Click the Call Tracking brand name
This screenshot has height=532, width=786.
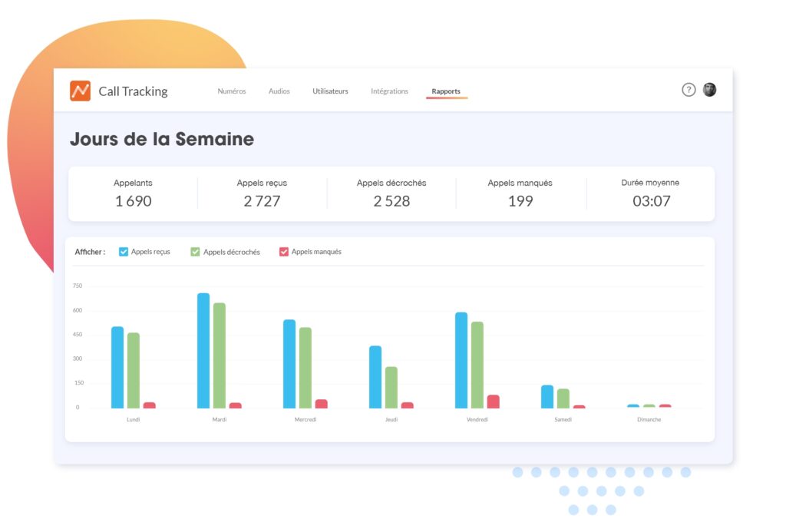click(x=133, y=91)
